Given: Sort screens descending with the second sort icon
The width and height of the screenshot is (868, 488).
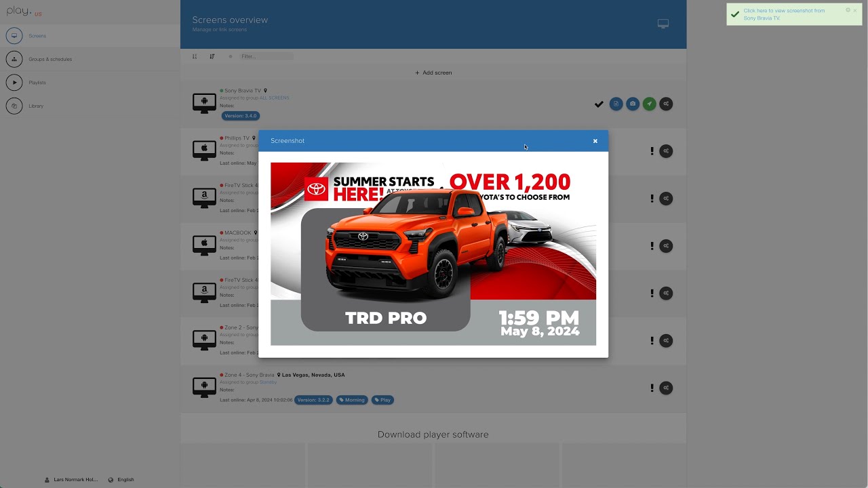Looking at the screenshot, I should point(212,56).
